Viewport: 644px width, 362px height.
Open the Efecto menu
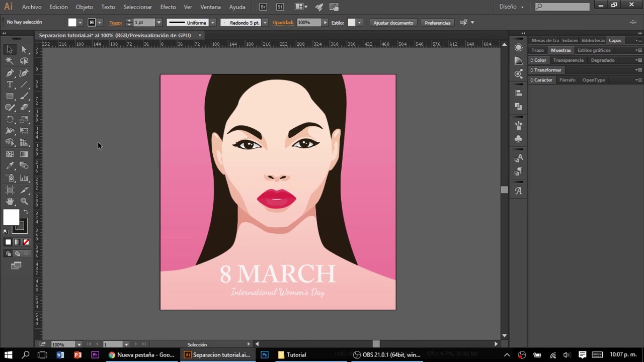tap(168, 7)
